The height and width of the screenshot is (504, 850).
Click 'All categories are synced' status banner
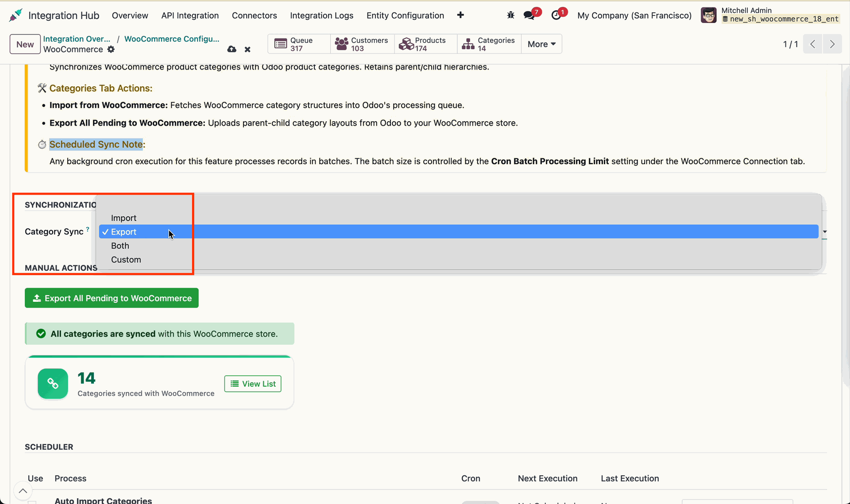[159, 334]
